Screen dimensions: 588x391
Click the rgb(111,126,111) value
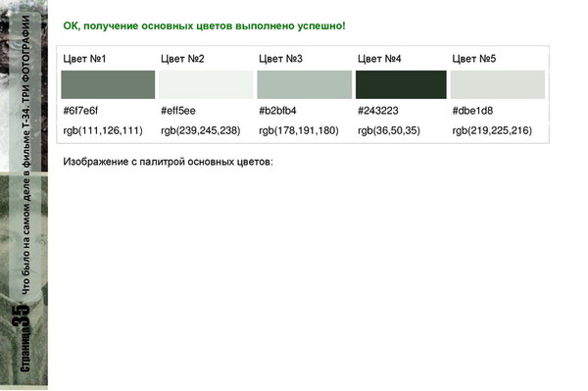pos(103,130)
